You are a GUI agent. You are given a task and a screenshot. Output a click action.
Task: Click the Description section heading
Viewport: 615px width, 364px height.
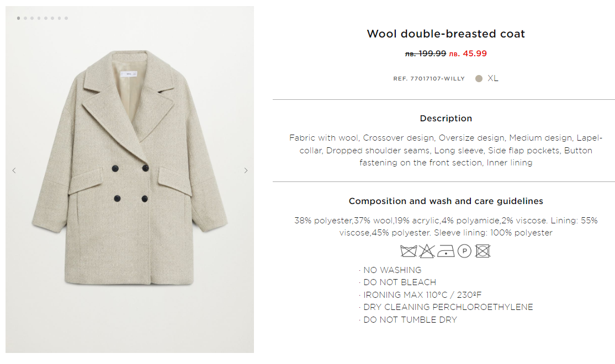(446, 118)
